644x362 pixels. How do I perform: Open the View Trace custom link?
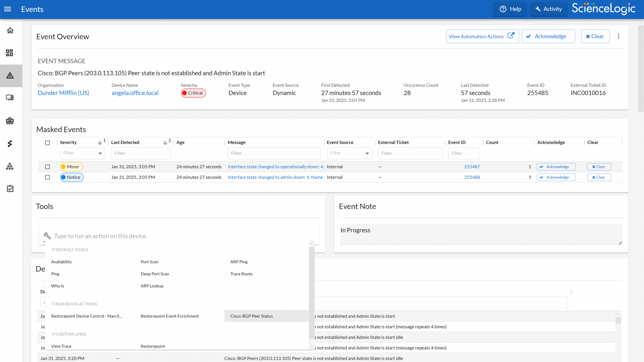61,346
